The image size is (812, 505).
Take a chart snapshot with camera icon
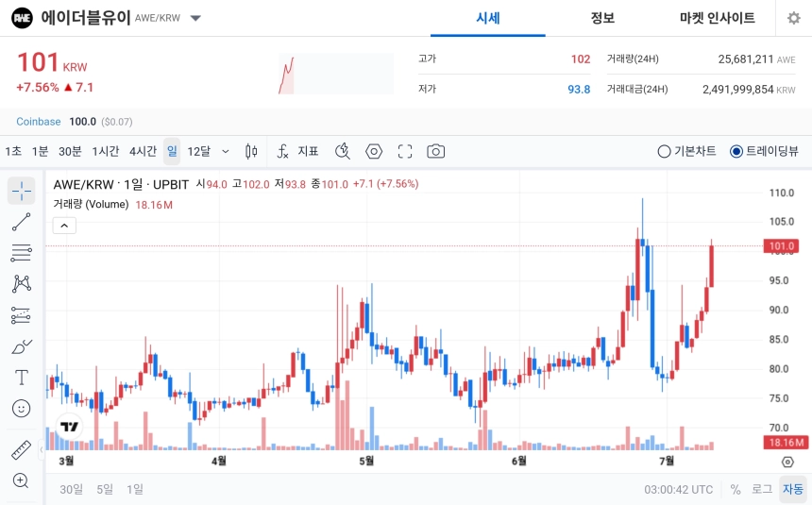pos(435,151)
